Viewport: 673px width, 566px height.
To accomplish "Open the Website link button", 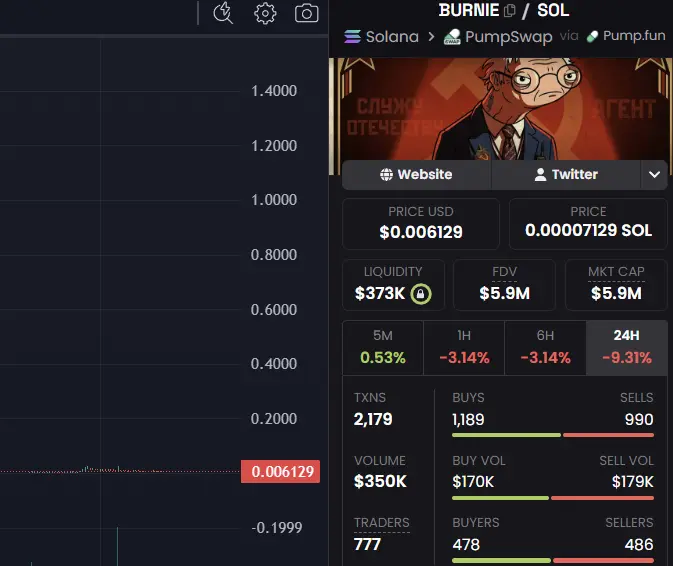I will [416, 175].
